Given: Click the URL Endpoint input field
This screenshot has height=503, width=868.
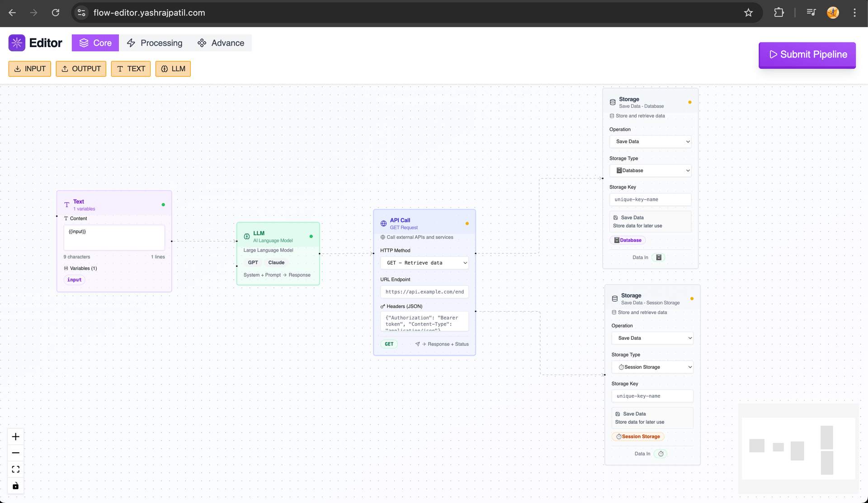Looking at the screenshot, I should click(x=424, y=292).
